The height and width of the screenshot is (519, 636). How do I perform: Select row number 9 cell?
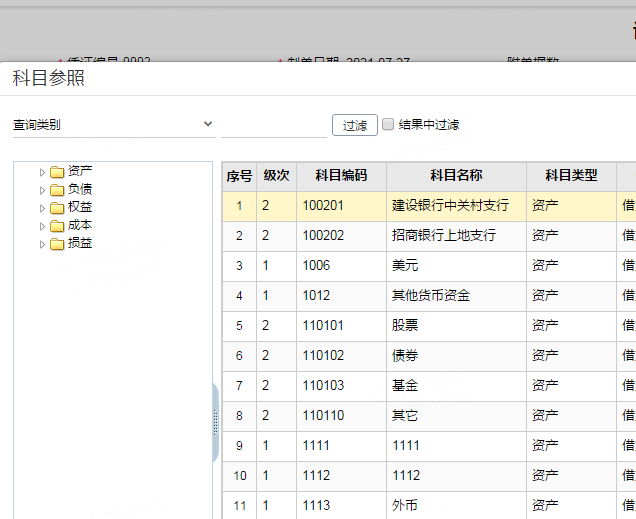coord(239,446)
